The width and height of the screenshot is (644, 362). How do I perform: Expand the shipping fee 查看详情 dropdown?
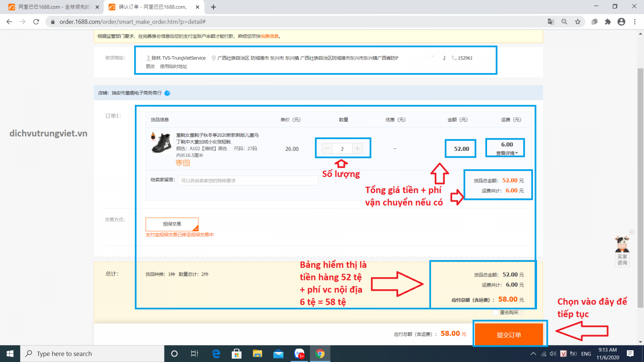point(507,153)
